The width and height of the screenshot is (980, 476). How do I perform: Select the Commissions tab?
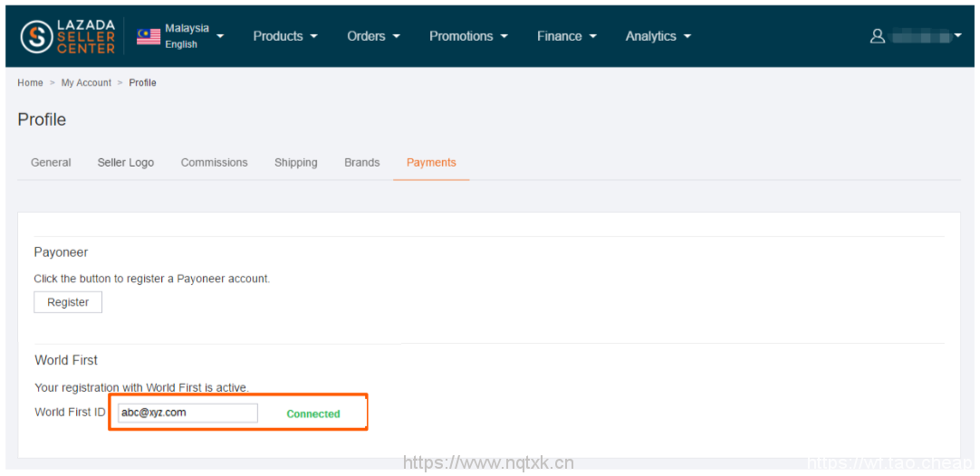point(214,163)
